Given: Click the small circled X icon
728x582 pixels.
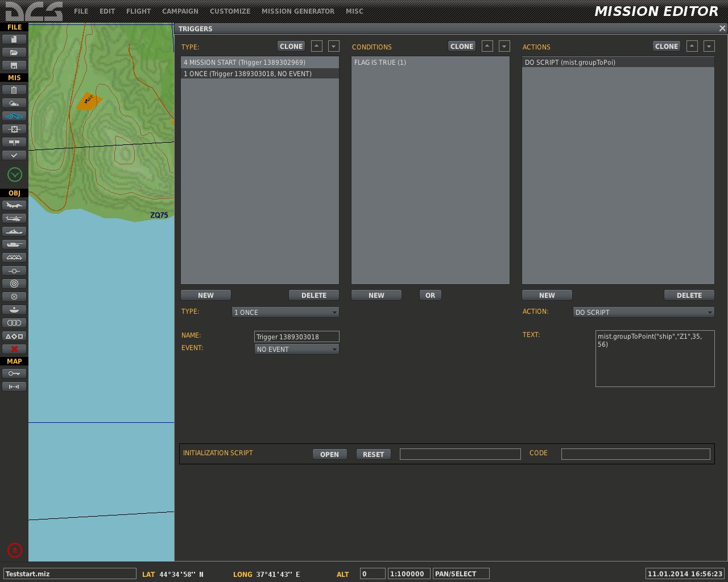Looking at the screenshot, I should click(14, 297).
